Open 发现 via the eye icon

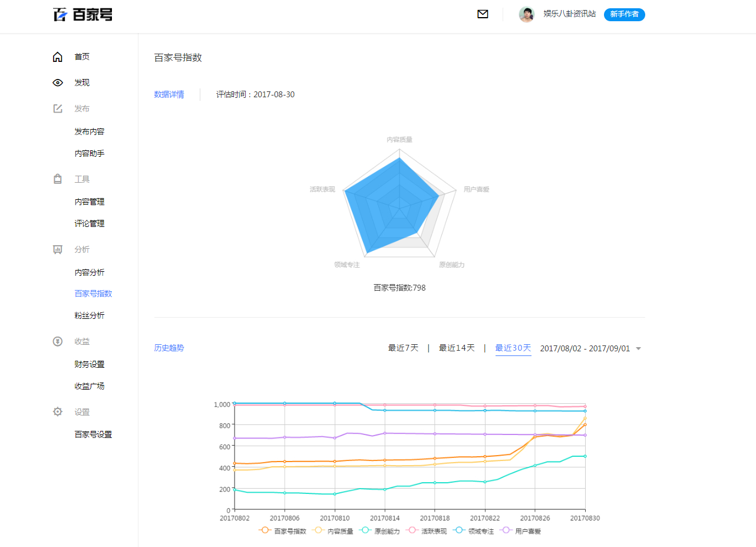57,83
